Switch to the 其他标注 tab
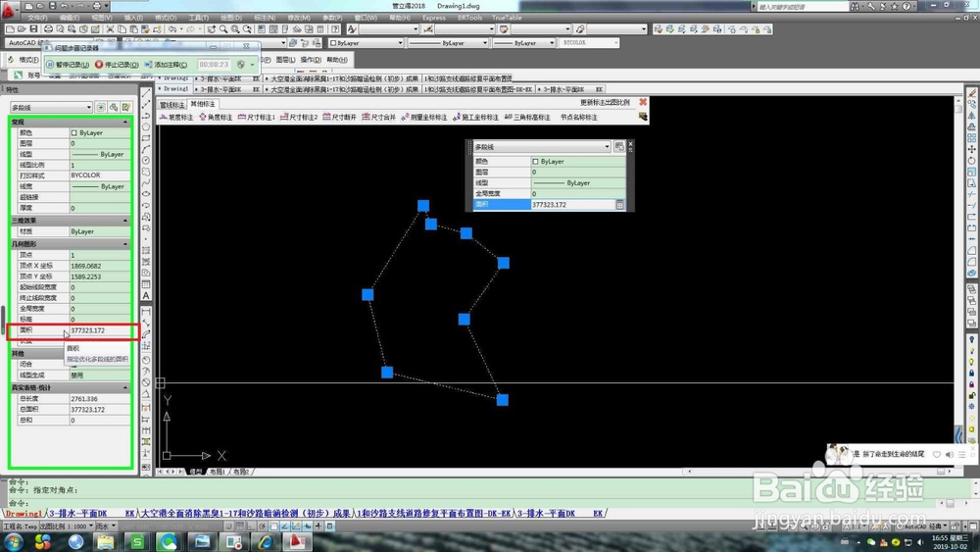This screenshot has height=552, width=980. 203,104
